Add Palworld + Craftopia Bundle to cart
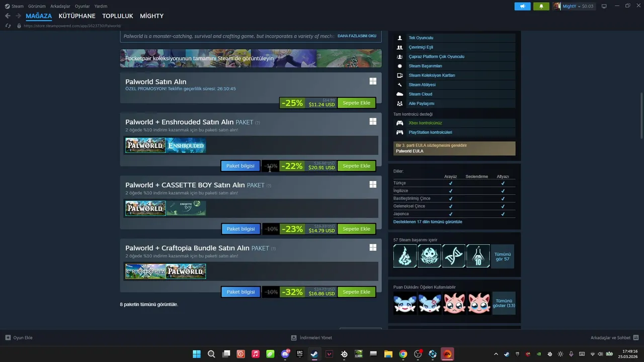The width and height of the screenshot is (644, 362). (x=356, y=292)
